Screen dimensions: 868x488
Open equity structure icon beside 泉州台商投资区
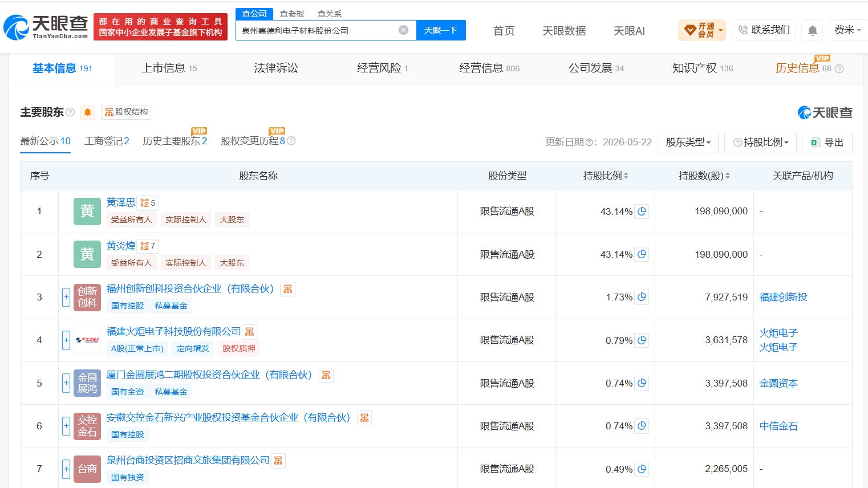278,461
